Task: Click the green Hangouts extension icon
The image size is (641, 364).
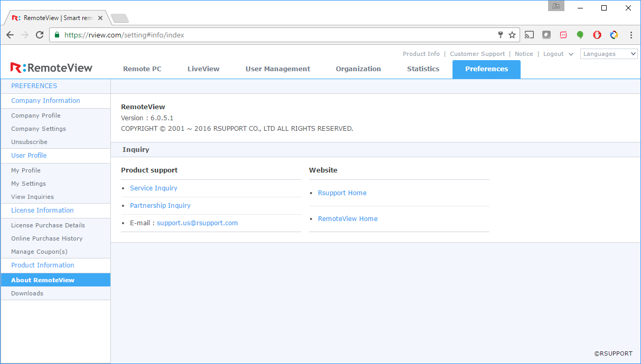Action: coord(580,35)
